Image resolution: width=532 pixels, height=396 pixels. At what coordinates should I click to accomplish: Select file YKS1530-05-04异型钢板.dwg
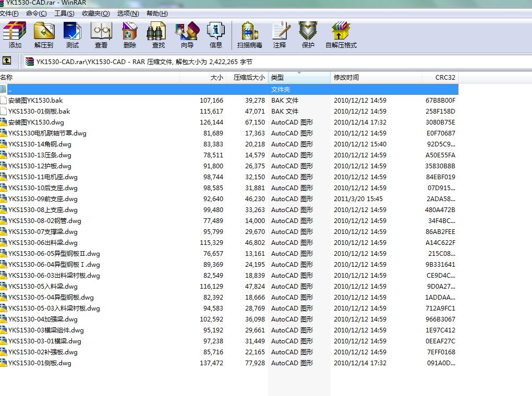click(51, 298)
